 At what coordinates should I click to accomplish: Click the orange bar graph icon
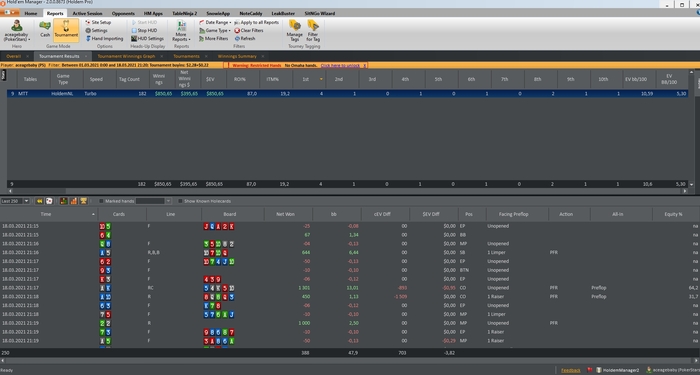(74, 201)
